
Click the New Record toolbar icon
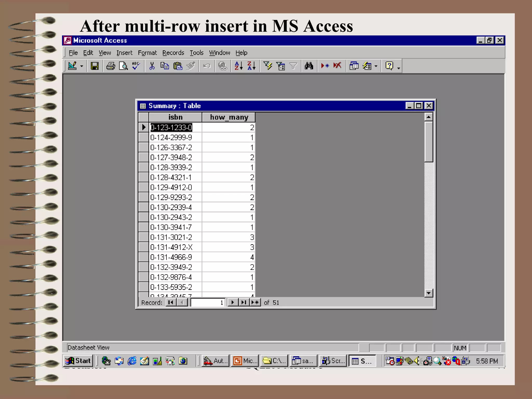click(x=325, y=66)
